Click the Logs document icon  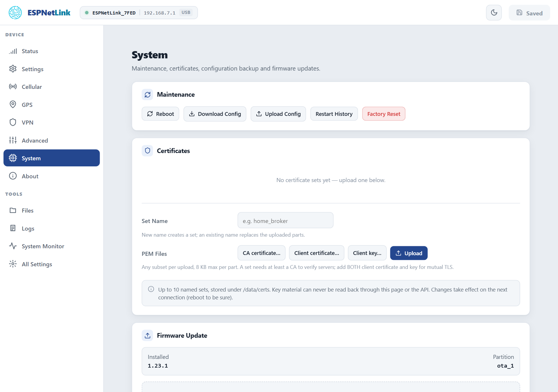pos(13,228)
